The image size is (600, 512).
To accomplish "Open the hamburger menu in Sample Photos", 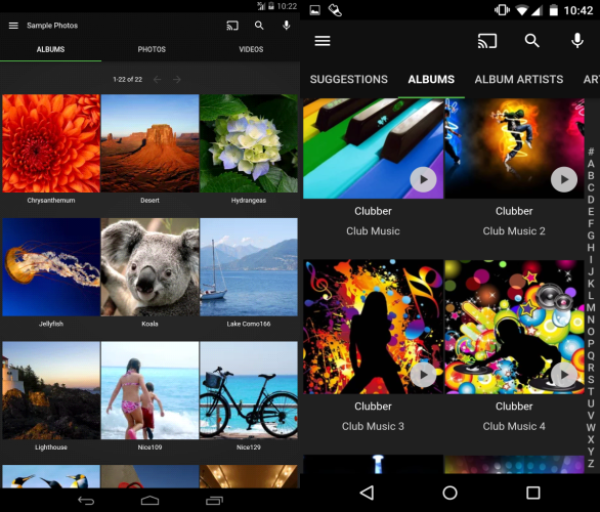I will coord(13,25).
